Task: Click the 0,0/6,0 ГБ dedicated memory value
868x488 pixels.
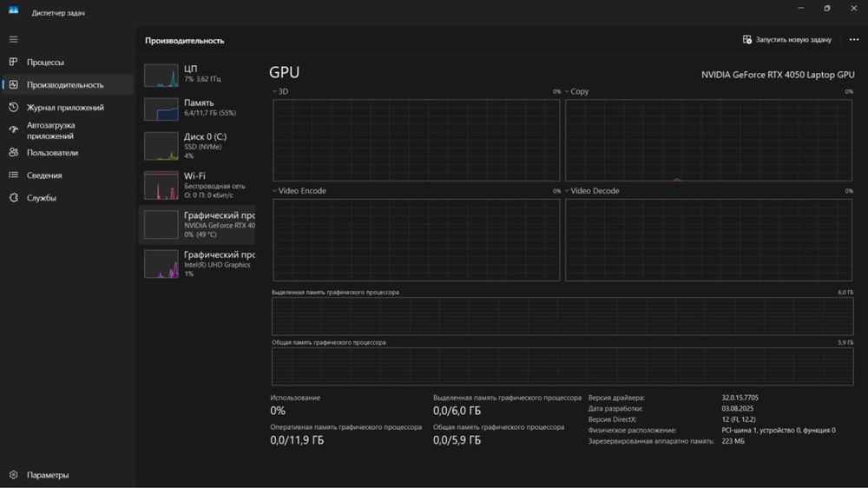Action: point(457,411)
